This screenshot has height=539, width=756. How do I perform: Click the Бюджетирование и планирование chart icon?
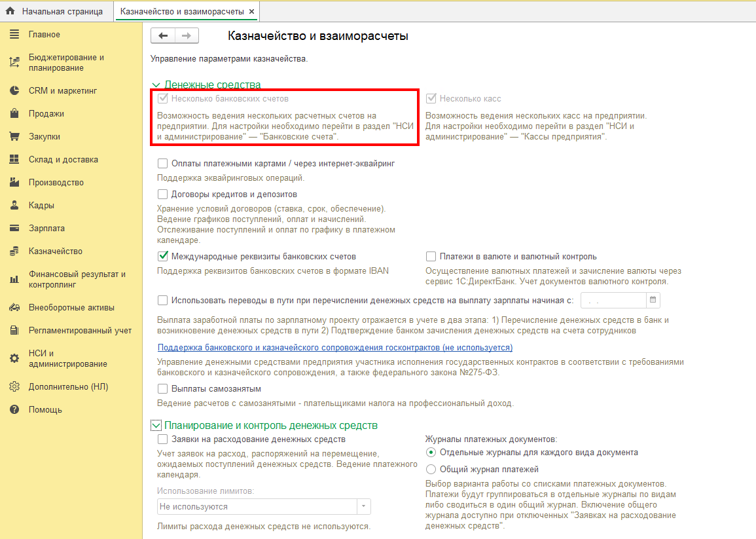coord(14,62)
